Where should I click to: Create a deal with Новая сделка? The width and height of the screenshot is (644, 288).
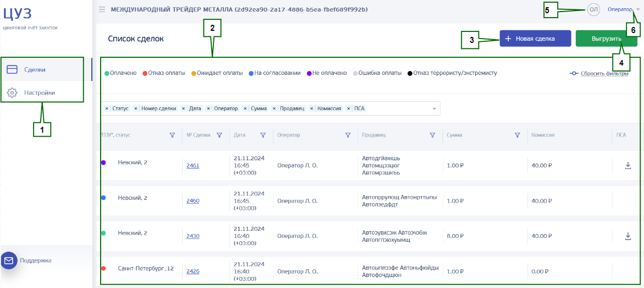coord(535,38)
